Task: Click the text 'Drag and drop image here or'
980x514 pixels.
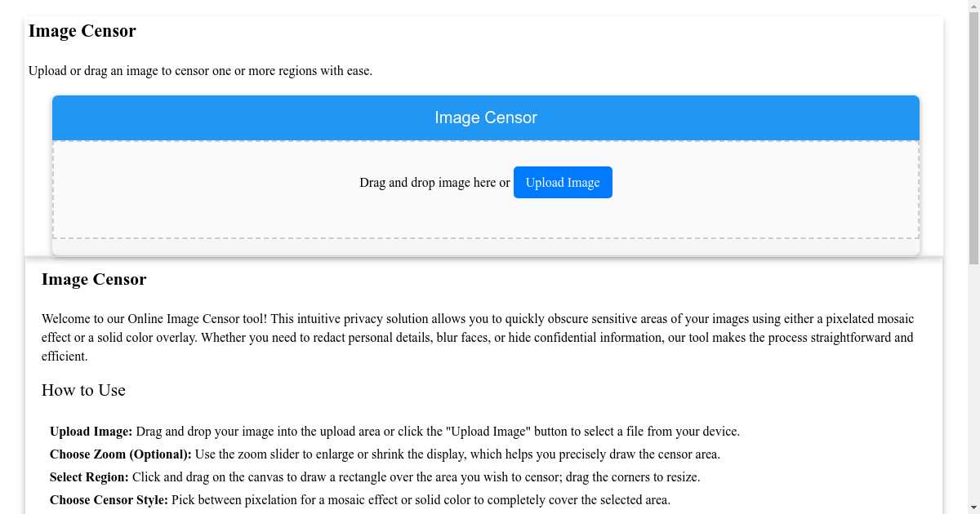Action: (434, 182)
